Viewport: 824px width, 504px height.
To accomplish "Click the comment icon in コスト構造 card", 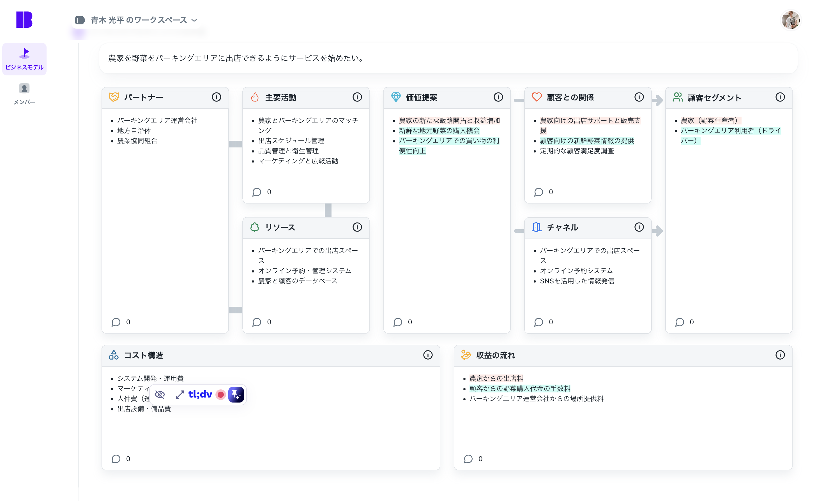I will click(116, 459).
